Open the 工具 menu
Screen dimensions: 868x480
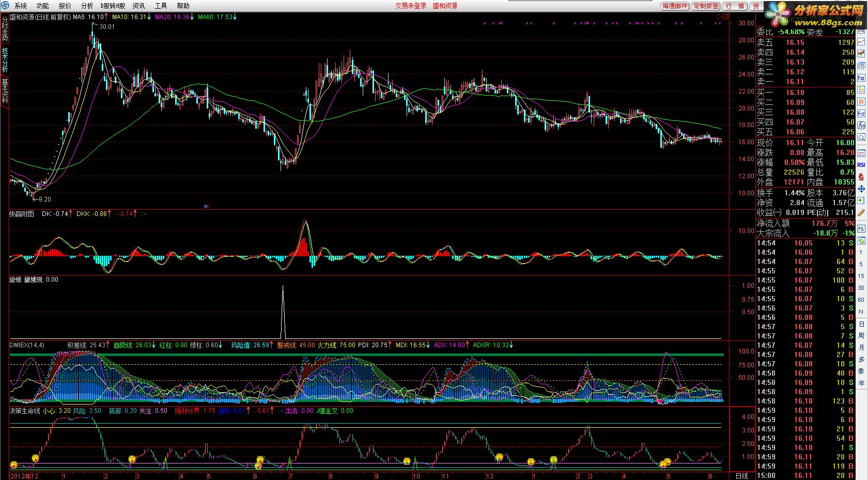coord(161,6)
